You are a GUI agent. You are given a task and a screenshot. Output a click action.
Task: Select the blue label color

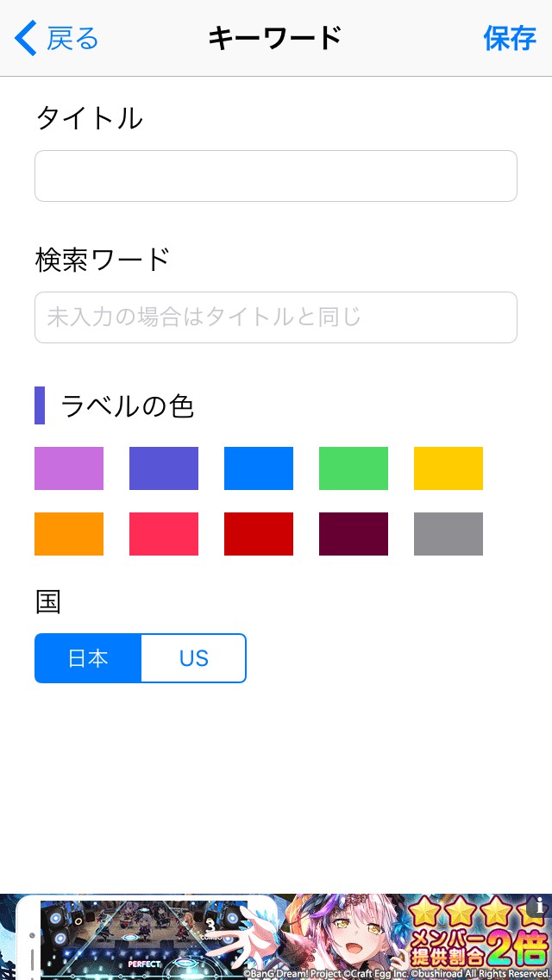259,468
